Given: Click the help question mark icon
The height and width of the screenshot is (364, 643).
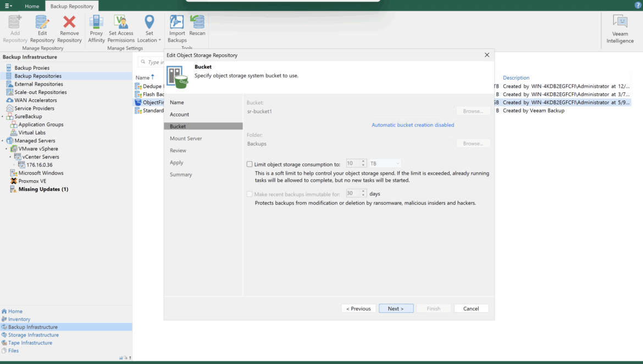Looking at the screenshot, I should (x=638, y=5).
